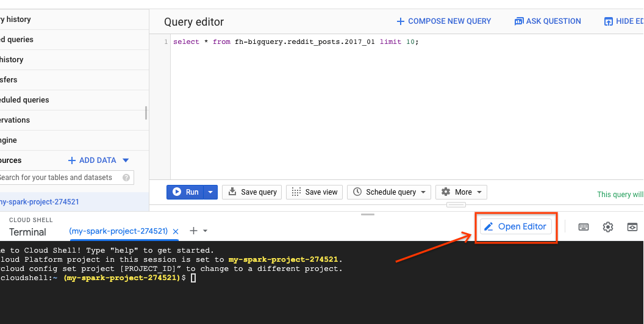Close the my-spark-project-274521 terminal tab
644x324 pixels.
click(x=176, y=231)
